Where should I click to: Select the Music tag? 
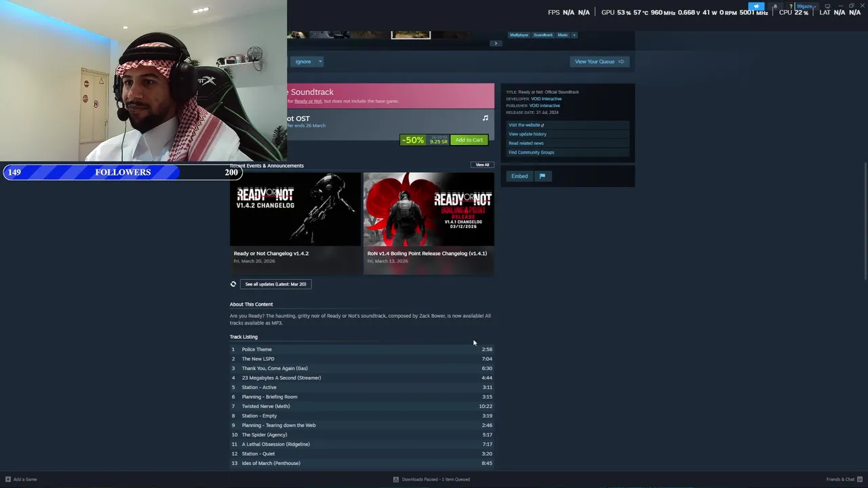[563, 35]
